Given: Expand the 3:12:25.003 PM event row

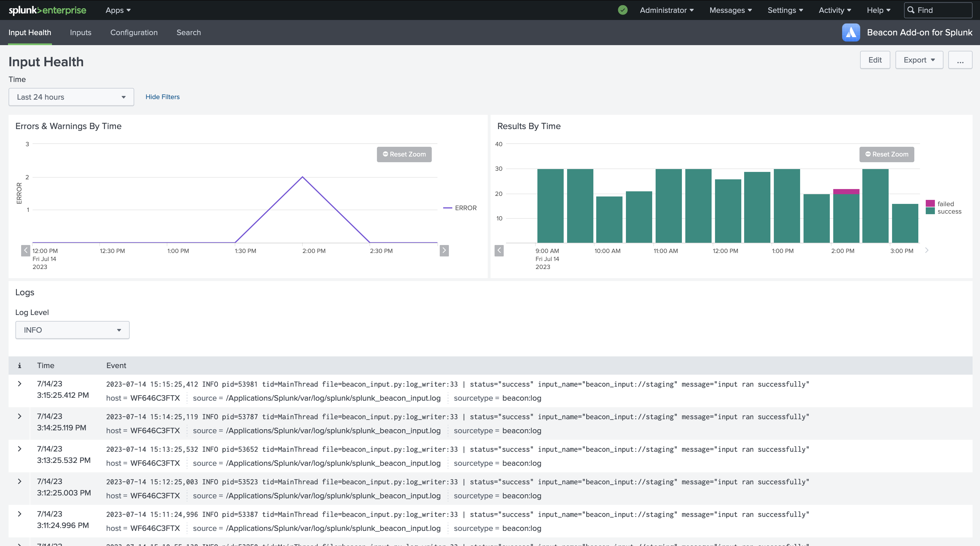Looking at the screenshot, I should (19, 482).
